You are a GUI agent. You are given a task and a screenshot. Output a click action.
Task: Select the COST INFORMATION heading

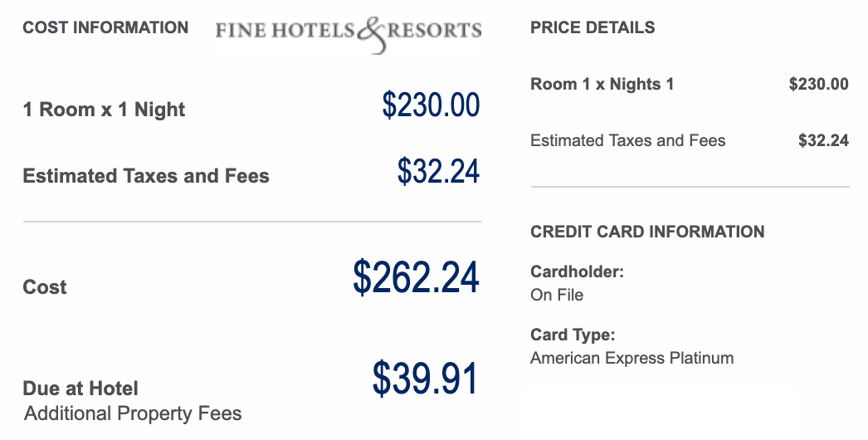click(x=105, y=27)
